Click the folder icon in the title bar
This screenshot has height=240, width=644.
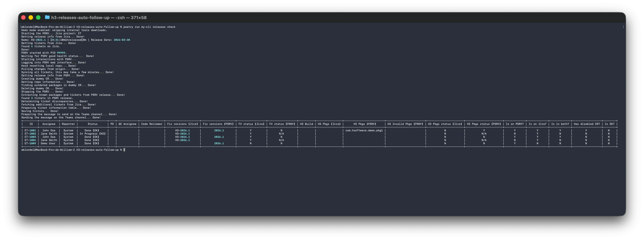[x=47, y=17]
